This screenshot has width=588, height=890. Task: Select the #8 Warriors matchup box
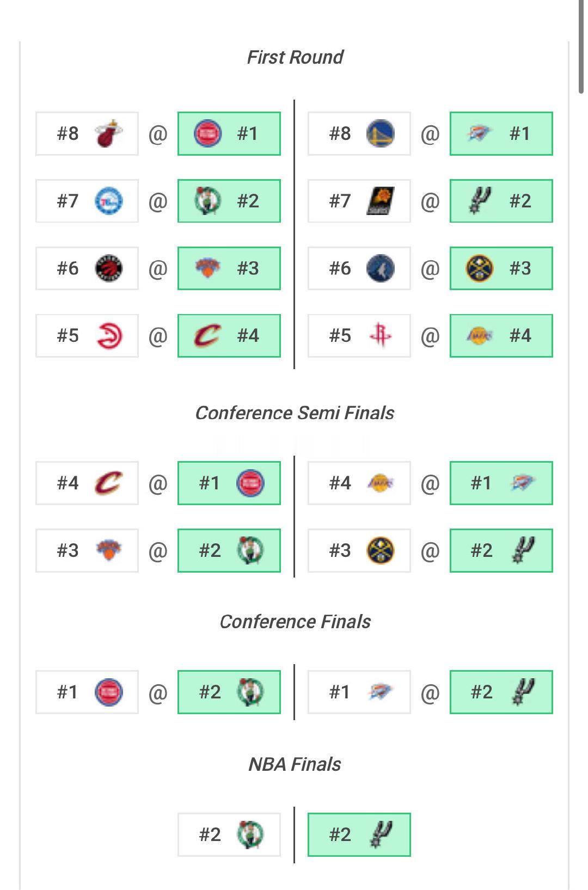358,132
